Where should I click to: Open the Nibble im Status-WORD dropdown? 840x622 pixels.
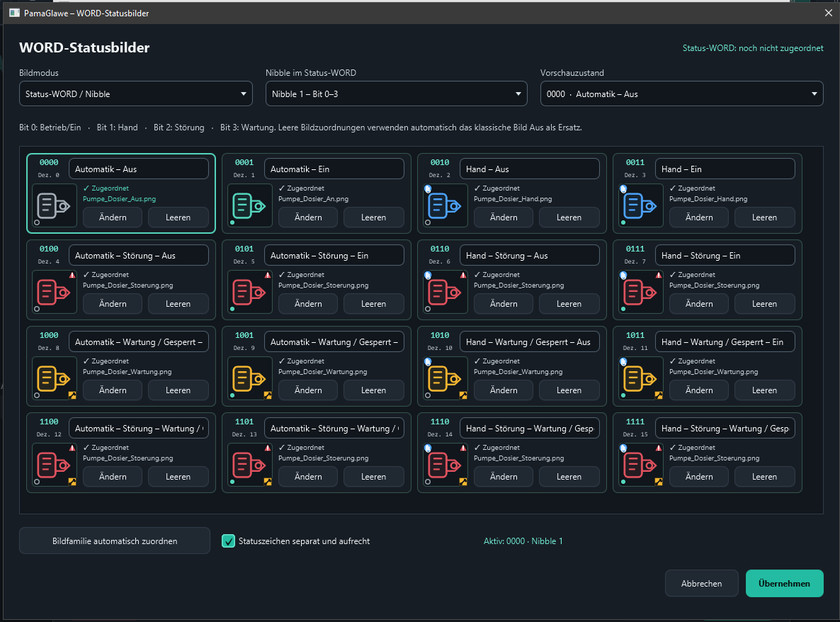[397, 94]
